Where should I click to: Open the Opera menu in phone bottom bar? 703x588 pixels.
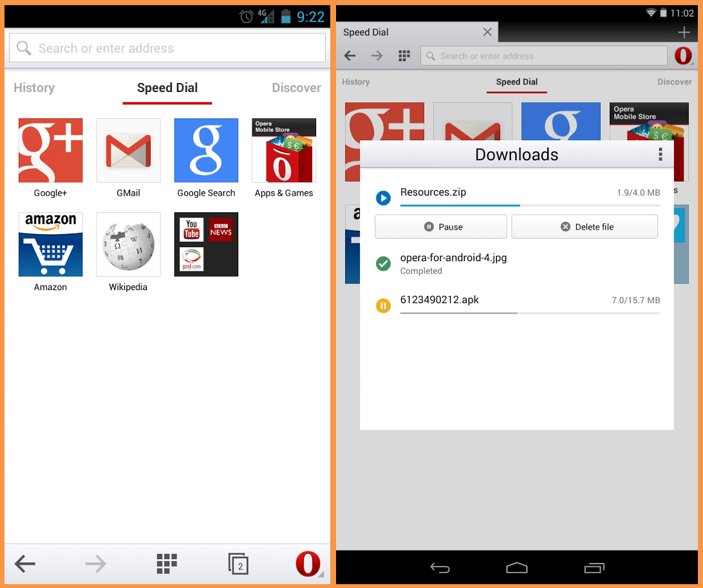tap(308, 564)
